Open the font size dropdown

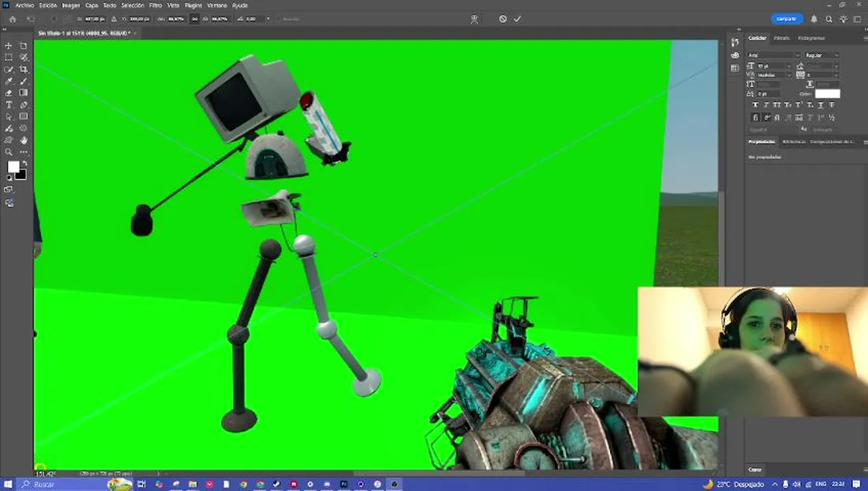(x=774, y=66)
